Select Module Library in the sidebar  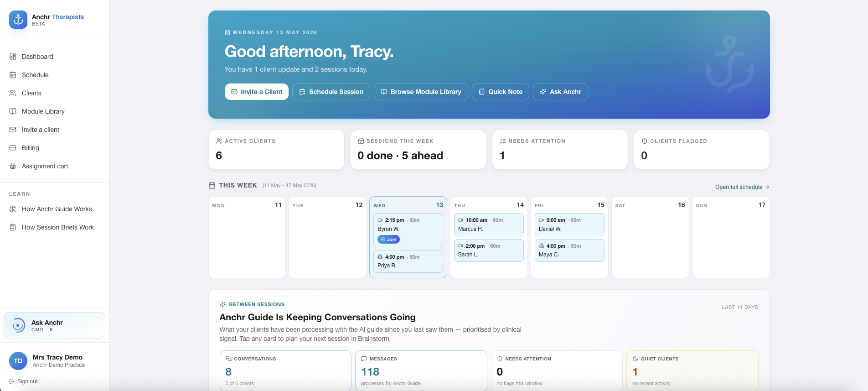tap(54, 111)
